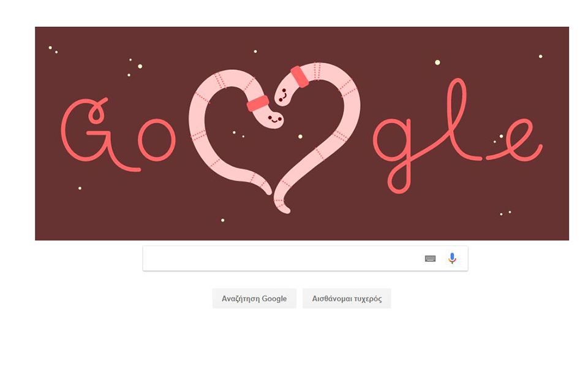The width and height of the screenshot is (588, 368).
Task: Click the first letter o in the doodle
Action: (x=157, y=140)
